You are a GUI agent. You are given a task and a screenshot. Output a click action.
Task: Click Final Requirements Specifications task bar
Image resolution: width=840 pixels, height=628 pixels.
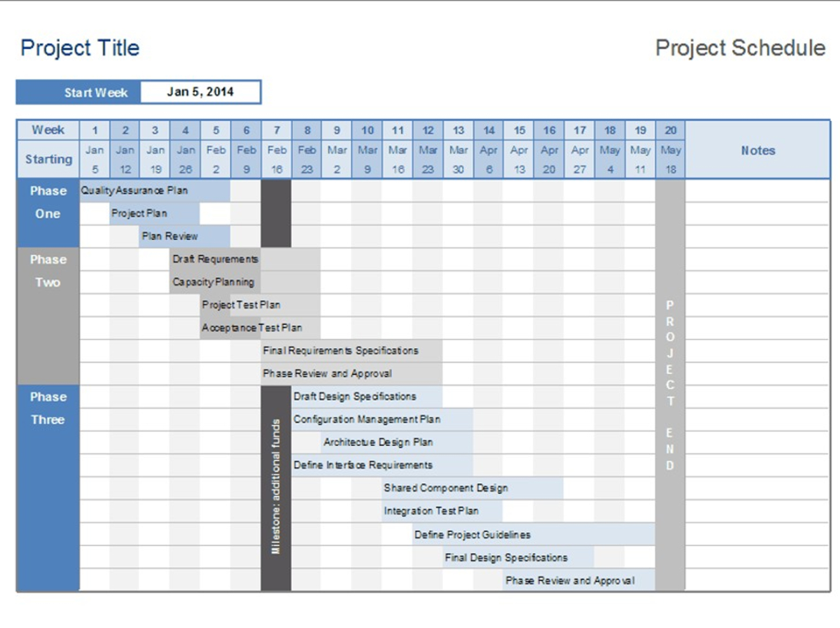[351, 351]
